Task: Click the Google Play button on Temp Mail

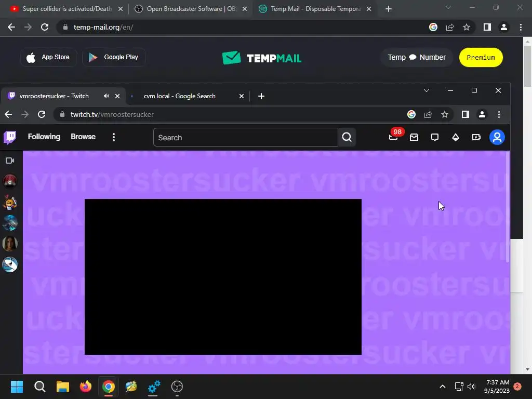Action: tap(114, 57)
